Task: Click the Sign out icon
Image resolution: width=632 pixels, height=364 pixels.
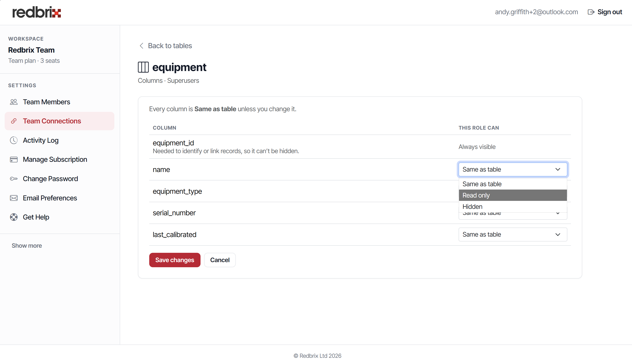Action: [591, 12]
